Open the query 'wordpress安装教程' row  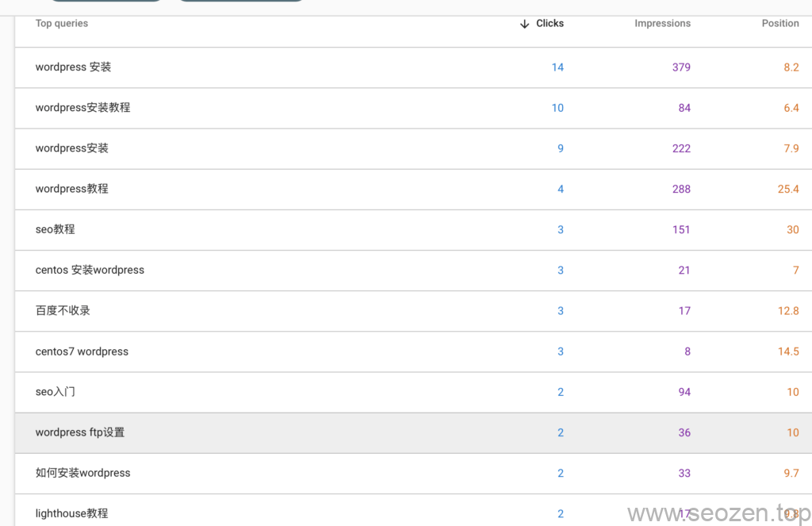click(x=82, y=108)
